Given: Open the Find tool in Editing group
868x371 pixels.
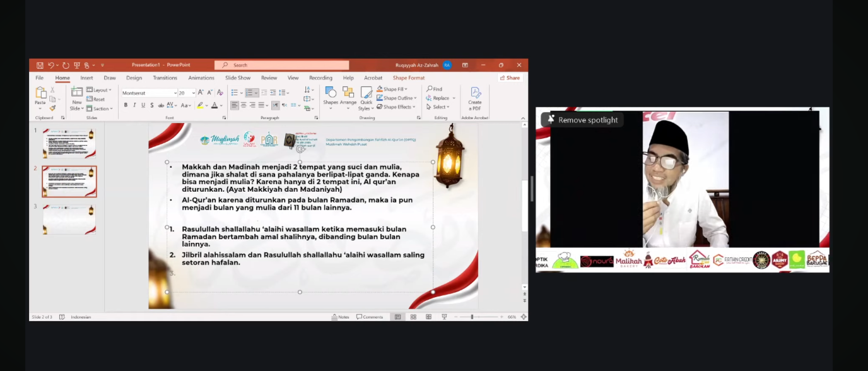Looking at the screenshot, I should point(435,89).
